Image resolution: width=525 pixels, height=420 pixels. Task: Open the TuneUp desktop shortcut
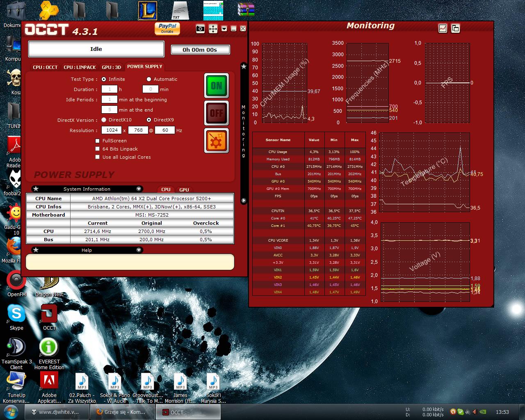coord(16,388)
